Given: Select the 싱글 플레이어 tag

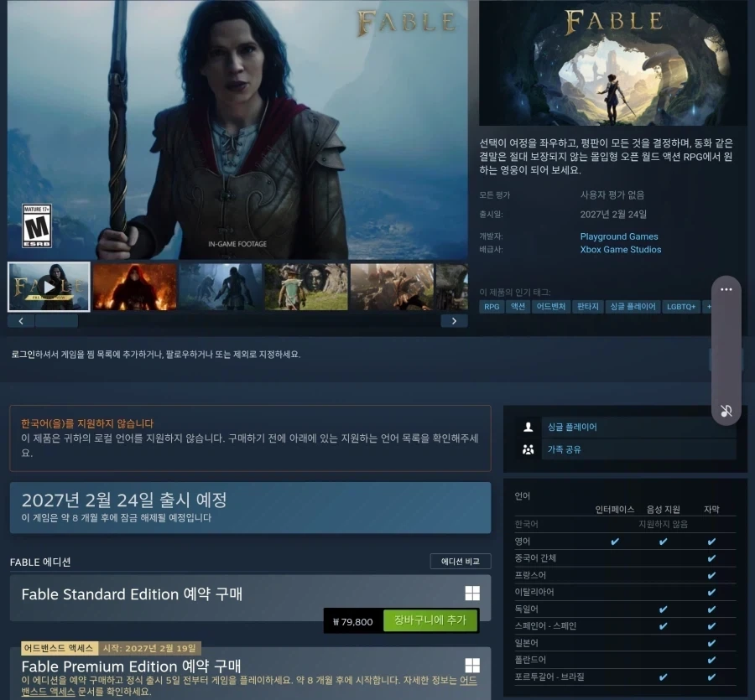Looking at the screenshot, I should [x=633, y=307].
